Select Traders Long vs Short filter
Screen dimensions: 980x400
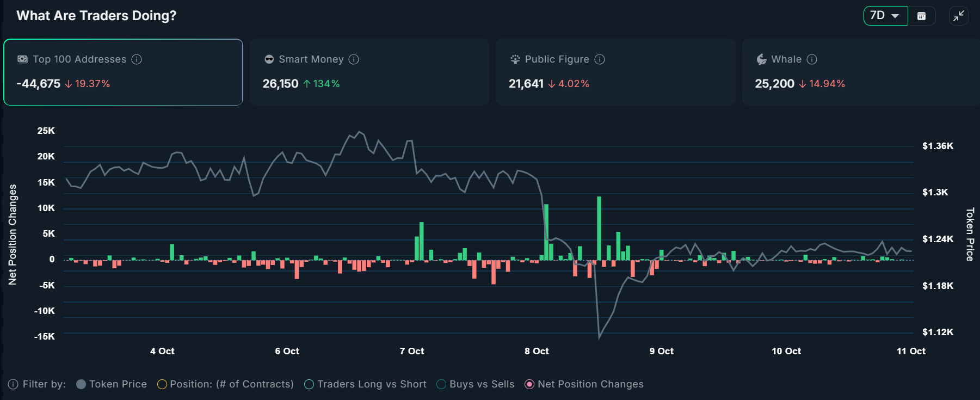(366, 384)
